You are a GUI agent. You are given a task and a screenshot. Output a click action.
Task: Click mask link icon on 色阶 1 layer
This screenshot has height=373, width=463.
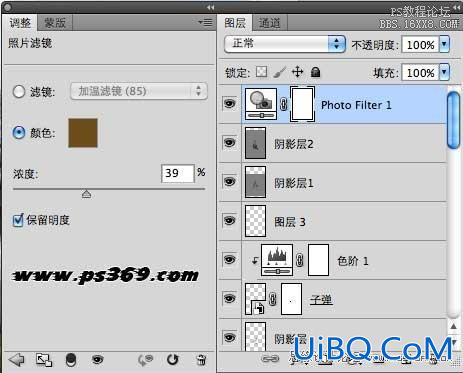pos(300,260)
